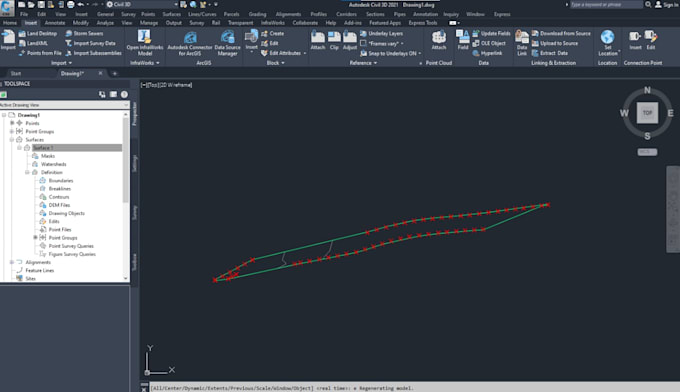Screen dimensions: 680x392
Task: Select Feature Lines in the tree
Action: [x=40, y=271]
